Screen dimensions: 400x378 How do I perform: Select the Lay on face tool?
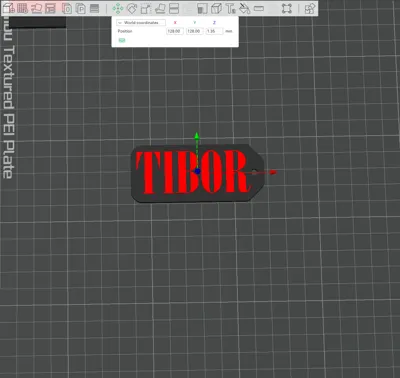click(160, 9)
